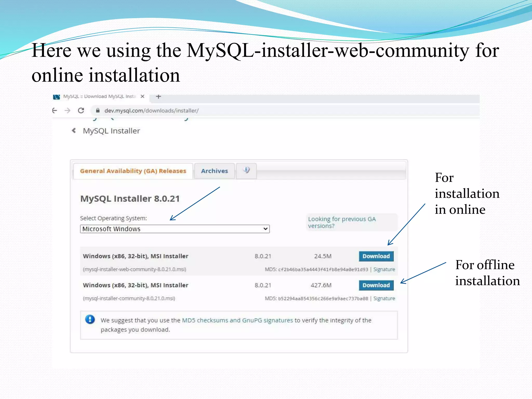The image size is (532, 399).
Task: Click the address bar URL dev.mysql.com/downloads/installer/
Action: tap(151, 111)
